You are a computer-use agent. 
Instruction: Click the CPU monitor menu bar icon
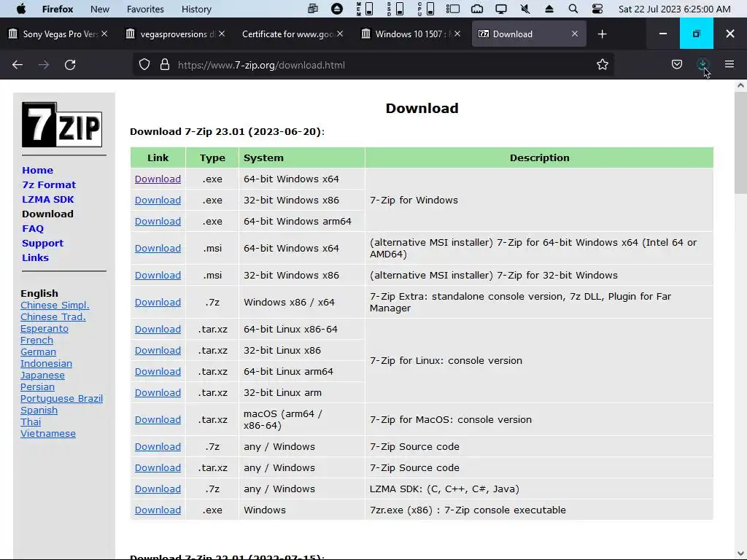click(x=426, y=9)
